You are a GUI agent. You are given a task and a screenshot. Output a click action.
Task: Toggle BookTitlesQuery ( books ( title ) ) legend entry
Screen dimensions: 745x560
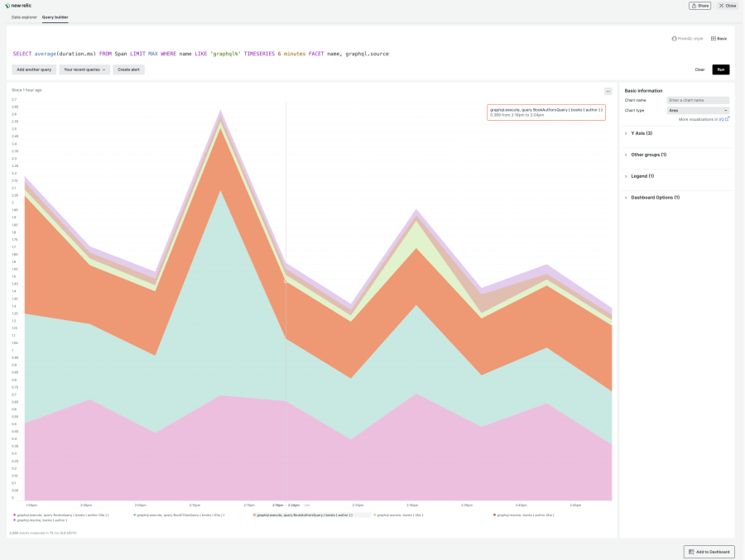(179, 515)
